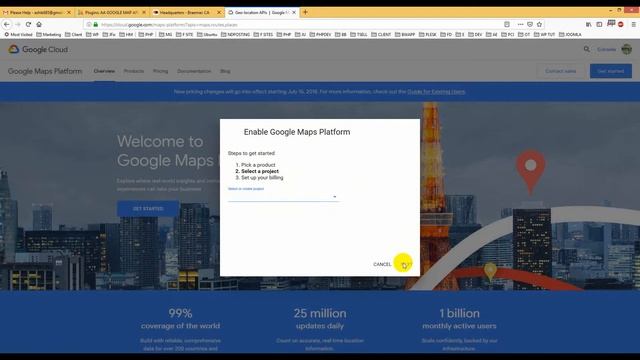Open the JOOMLA bookmarks folder

tap(570, 35)
